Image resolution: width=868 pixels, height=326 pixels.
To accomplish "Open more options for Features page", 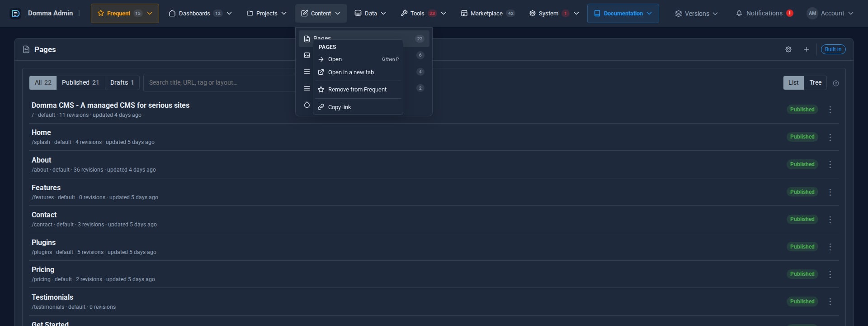I will 830,192.
